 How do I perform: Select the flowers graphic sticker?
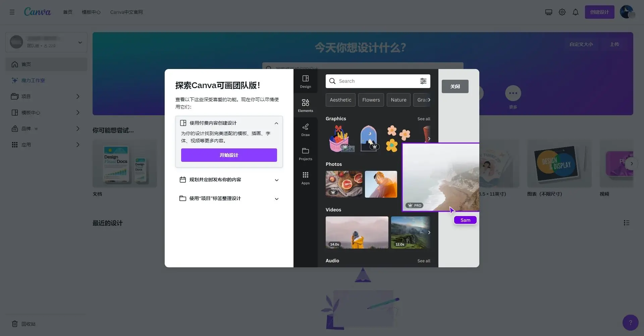[398, 138]
